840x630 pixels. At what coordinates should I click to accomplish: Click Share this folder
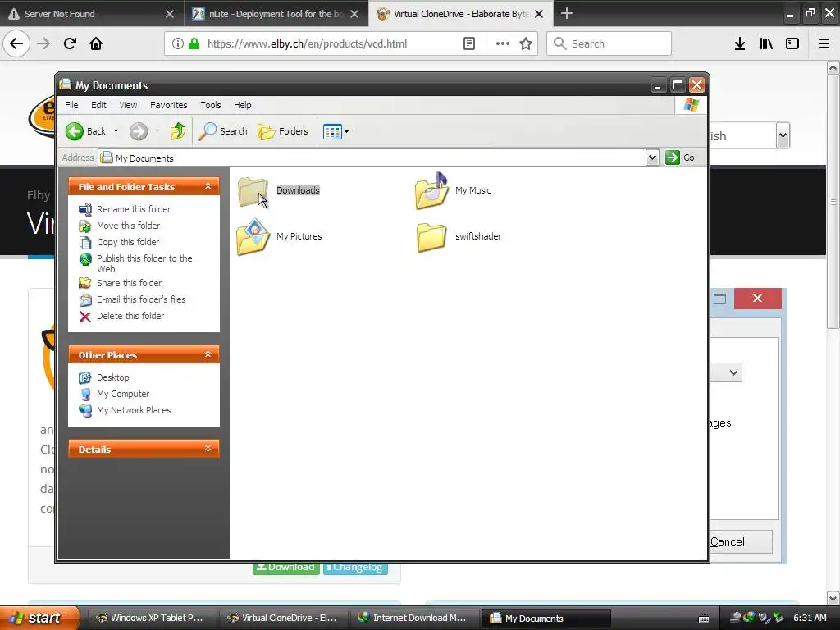(129, 283)
